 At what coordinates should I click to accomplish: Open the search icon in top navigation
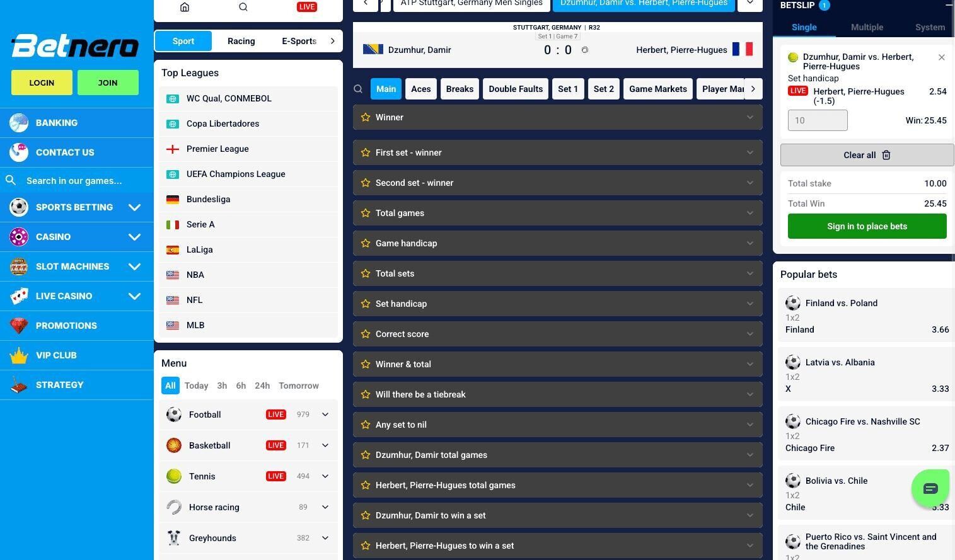tap(243, 7)
